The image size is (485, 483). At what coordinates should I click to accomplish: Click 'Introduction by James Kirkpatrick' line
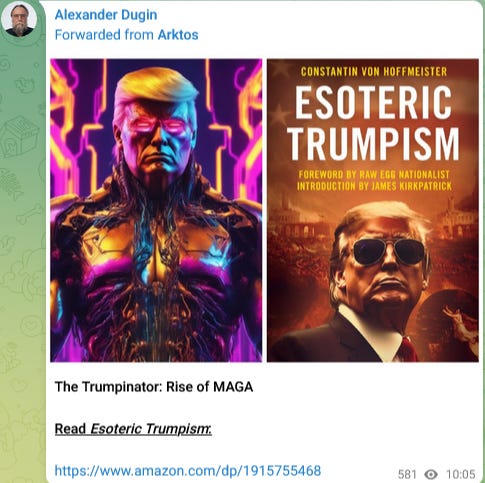point(374,186)
